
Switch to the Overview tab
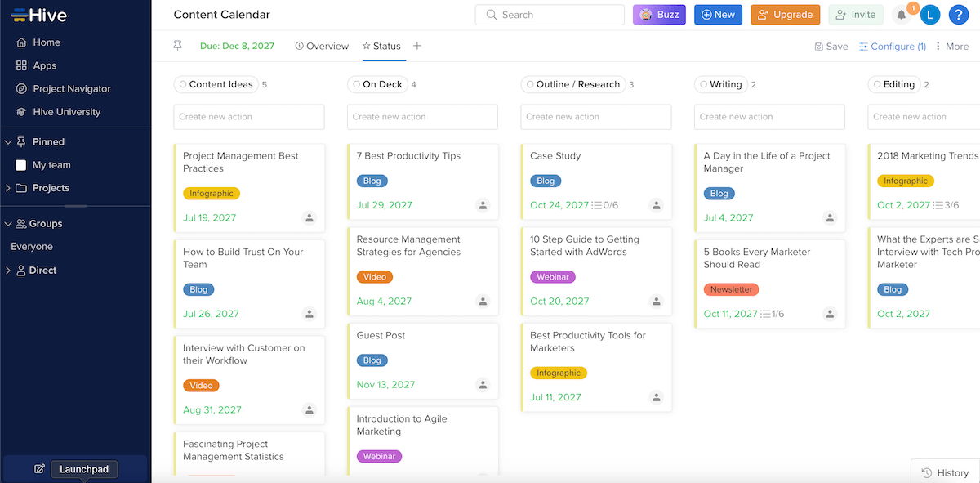tap(322, 47)
